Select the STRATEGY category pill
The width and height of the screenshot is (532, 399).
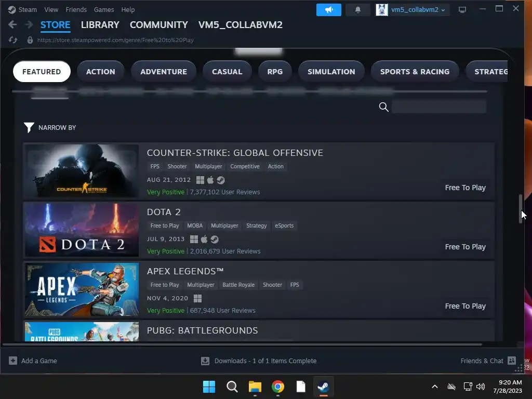pyautogui.click(x=486, y=72)
